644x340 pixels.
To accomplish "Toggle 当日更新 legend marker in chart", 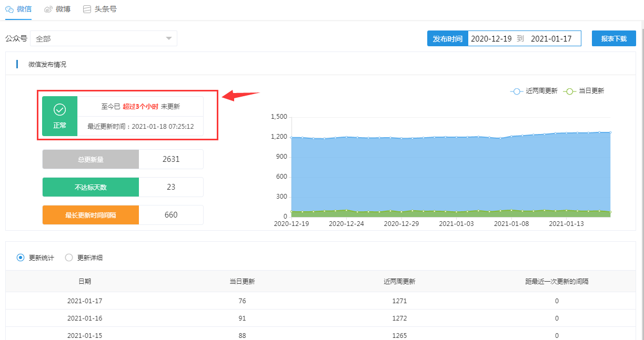I will coord(569,91).
